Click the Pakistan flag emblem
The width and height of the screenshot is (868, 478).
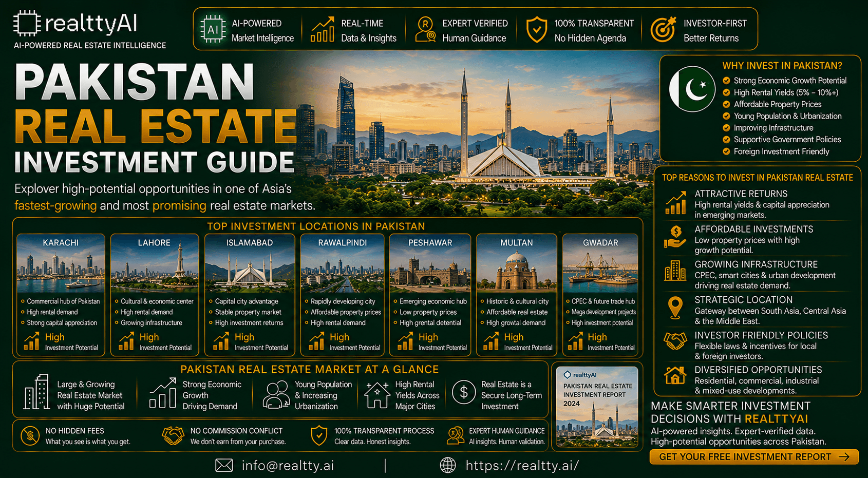tap(692, 89)
